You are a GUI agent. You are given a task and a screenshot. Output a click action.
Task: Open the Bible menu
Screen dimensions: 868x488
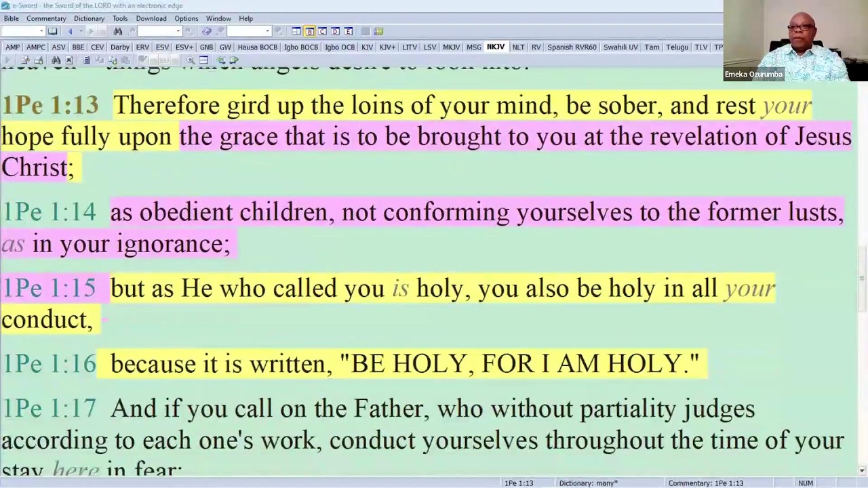pyautogui.click(x=11, y=18)
